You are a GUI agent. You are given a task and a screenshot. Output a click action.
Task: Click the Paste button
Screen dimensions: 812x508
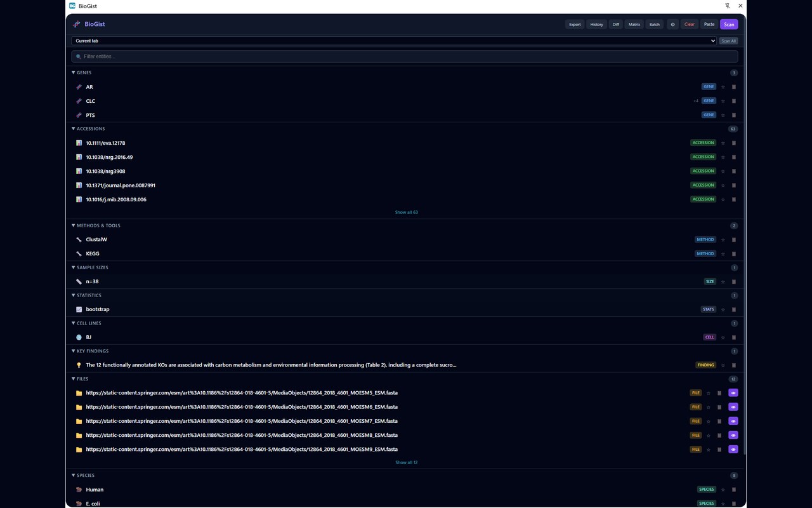pos(709,24)
